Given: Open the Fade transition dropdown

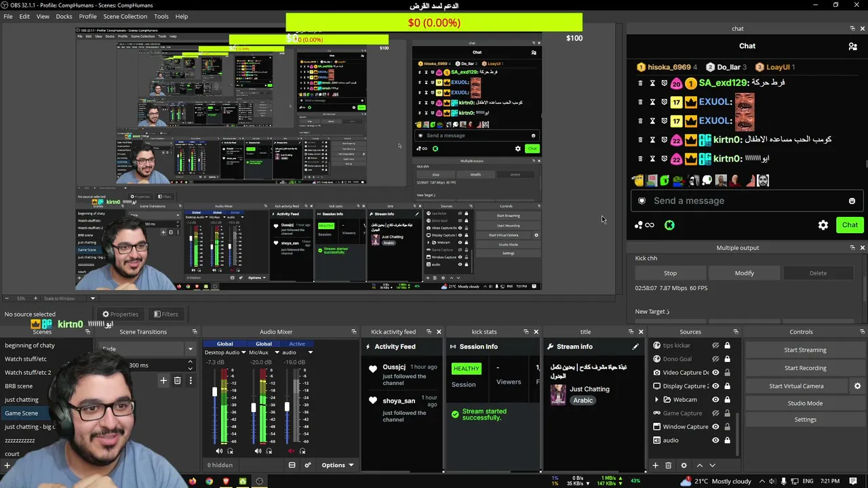Looking at the screenshot, I should pos(147,349).
